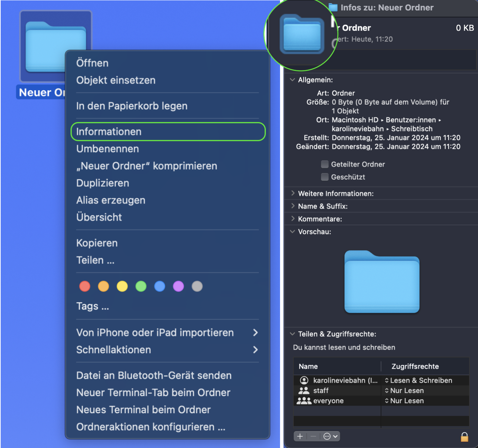The image size is (478, 448).
Task: Change staff's Nur Lesen permission
Action: pos(404,390)
